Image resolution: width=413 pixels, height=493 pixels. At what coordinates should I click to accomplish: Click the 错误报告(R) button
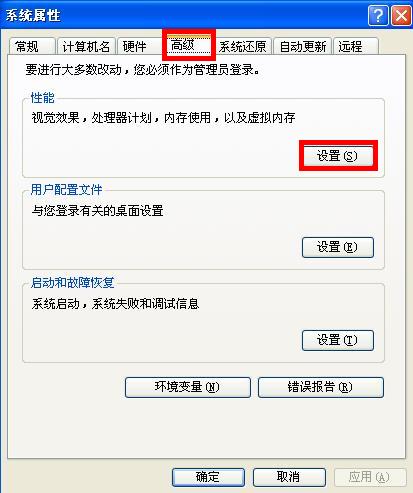click(321, 387)
